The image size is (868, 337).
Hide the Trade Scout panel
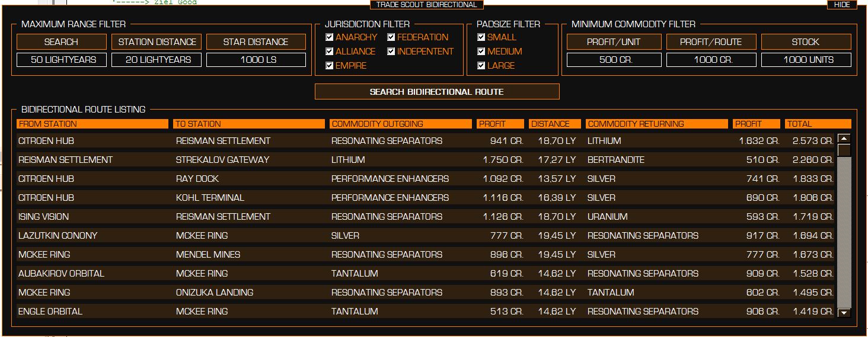click(842, 5)
